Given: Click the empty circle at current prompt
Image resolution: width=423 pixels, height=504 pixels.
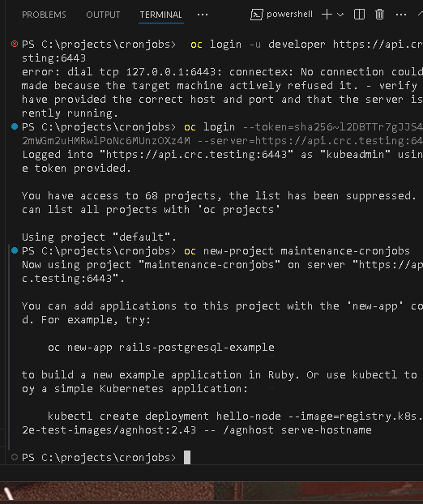Looking at the screenshot, I should tap(15, 457).
